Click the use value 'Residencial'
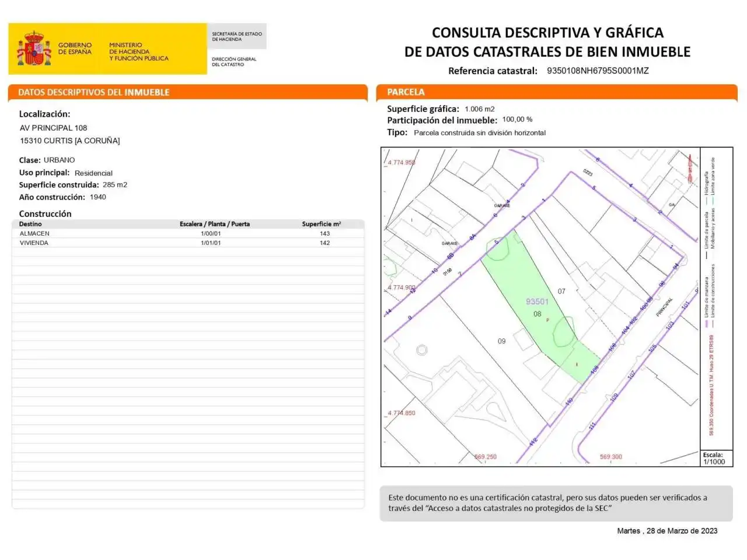 [93, 173]
